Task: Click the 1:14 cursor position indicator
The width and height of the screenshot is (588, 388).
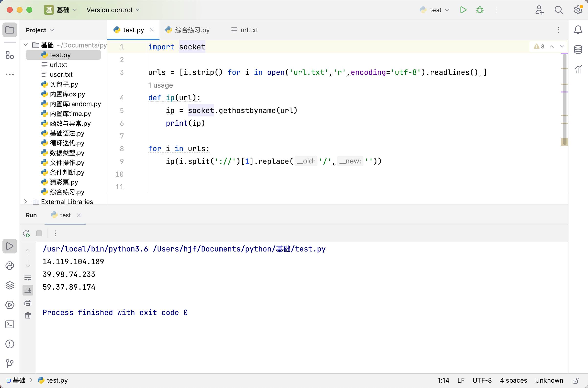Action: point(443,380)
